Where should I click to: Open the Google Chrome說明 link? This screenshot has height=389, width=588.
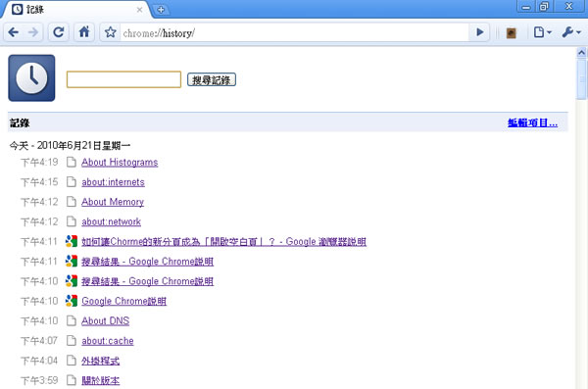[x=124, y=301]
